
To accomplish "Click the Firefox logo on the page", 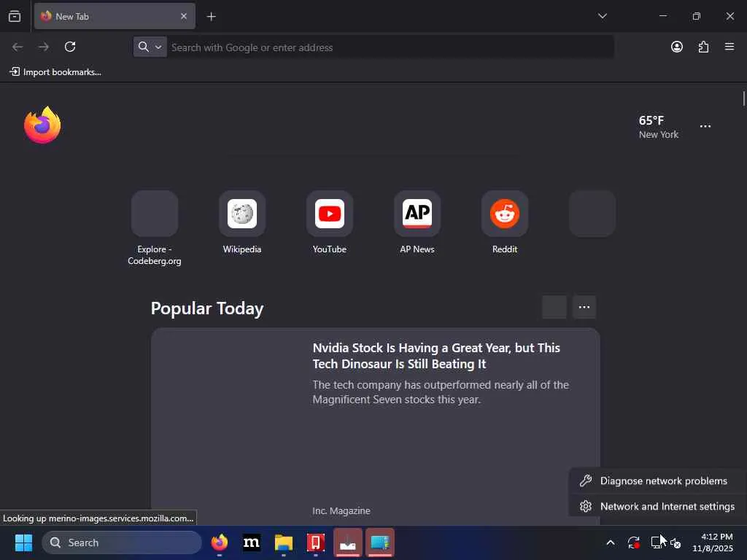I will tap(42, 125).
